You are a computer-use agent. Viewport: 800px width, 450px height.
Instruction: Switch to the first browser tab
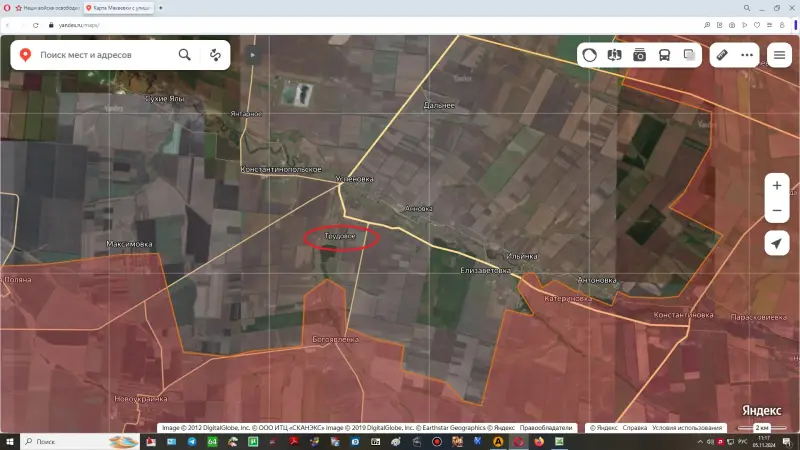click(45, 7)
